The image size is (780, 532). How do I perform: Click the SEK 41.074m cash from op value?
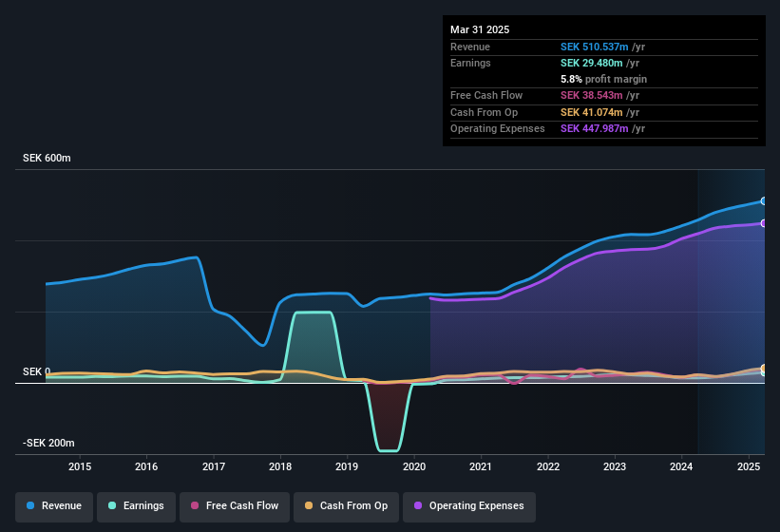point(592,112)
